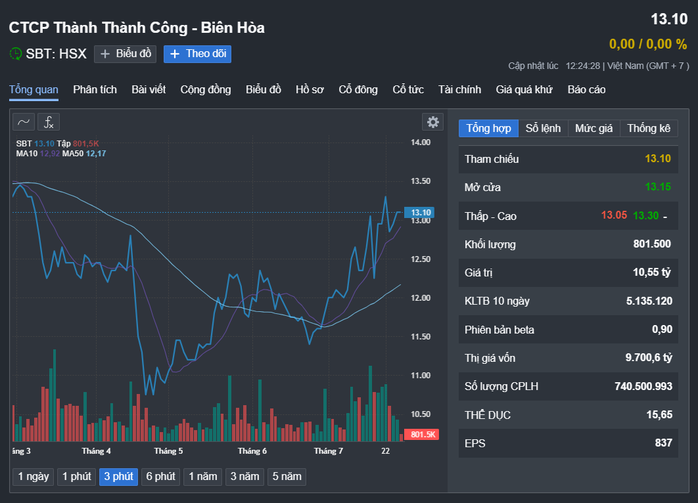Click the THỂ DỤC value 15,65

pos(659,415)
